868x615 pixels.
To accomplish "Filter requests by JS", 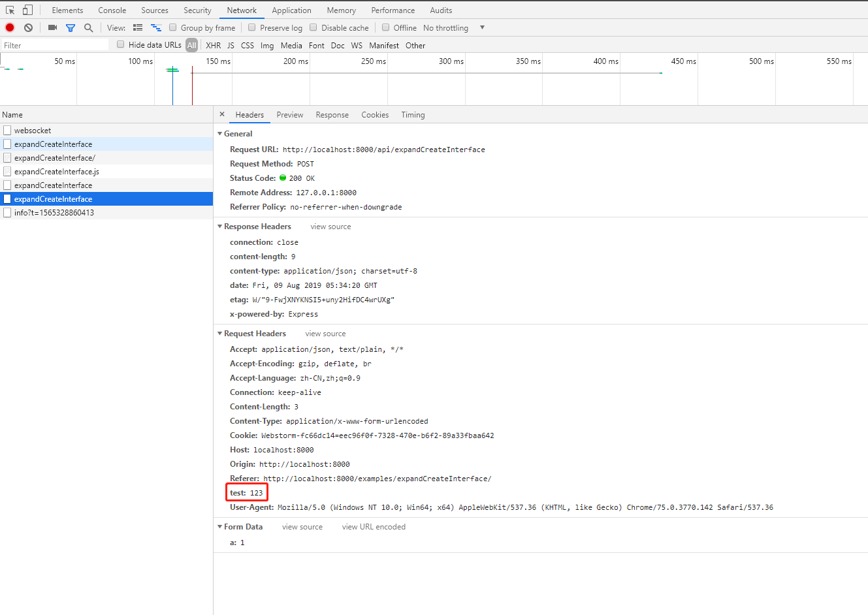I will [231, 45].
